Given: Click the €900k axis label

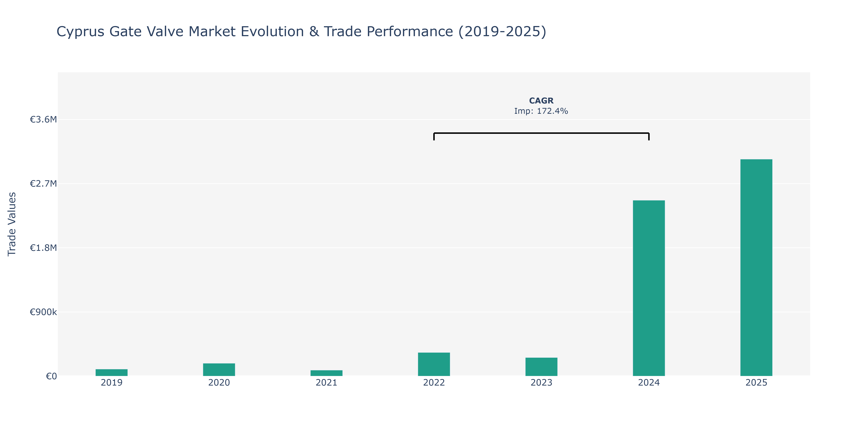Looking at the screenshot, I should [43, 312].
